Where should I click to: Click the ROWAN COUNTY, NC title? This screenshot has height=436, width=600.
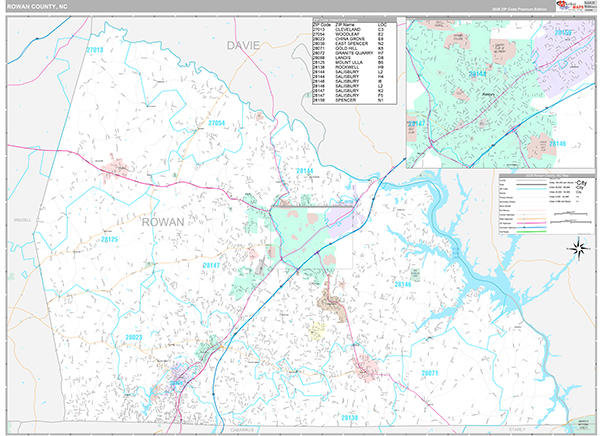[37, 7]
